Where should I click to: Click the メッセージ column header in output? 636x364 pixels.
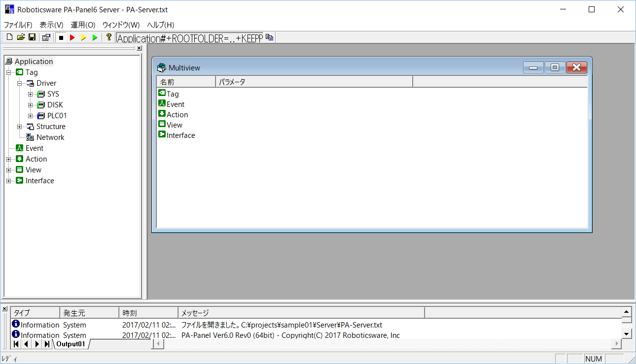pos(301,313)
